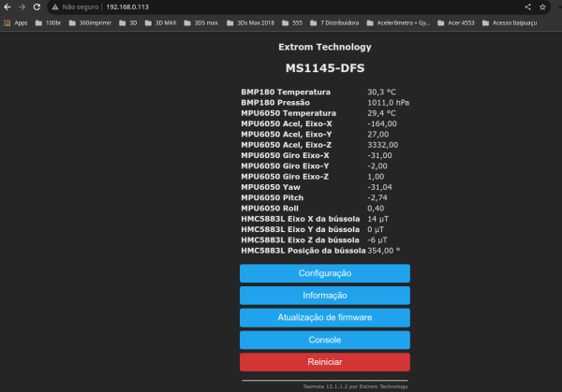Screen dimensions: 562x392
Task: Reload the page with refresh icon
Action: coord(37,7)
